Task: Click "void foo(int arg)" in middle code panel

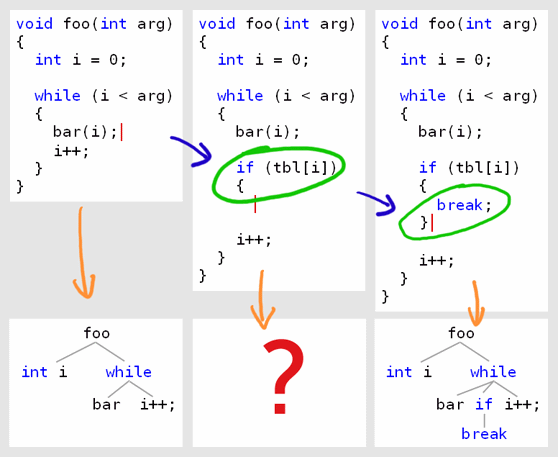Action: (277, 24)
